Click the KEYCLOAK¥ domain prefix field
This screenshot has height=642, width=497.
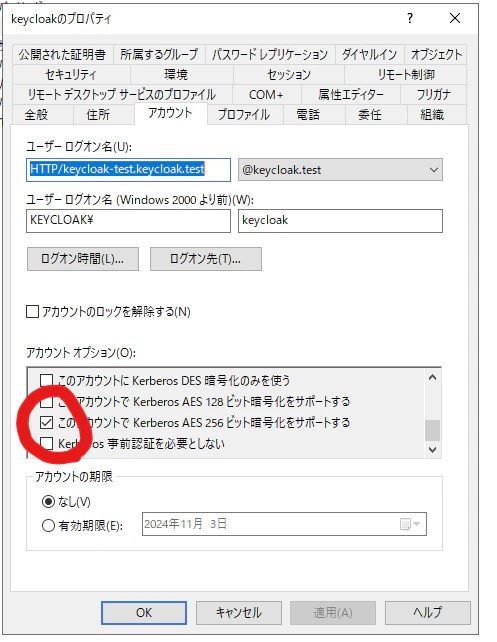pos(128,221)
